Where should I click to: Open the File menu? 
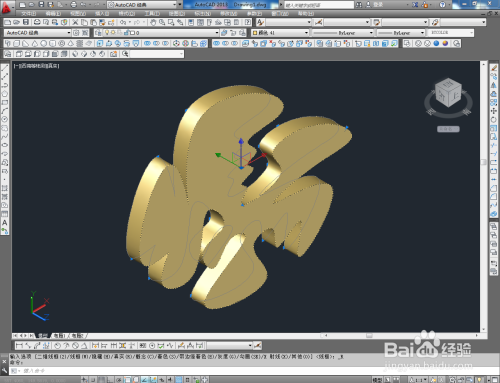coord(29,14)
